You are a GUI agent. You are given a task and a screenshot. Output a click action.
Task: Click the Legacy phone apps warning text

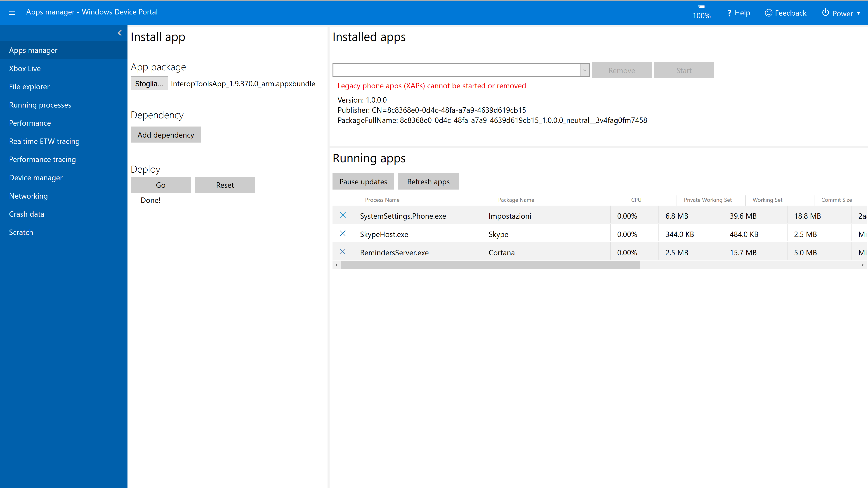[x=431, y=86]
